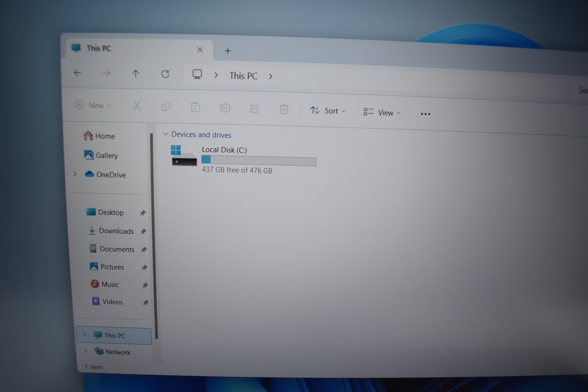Image resolution: width=588 pixels, height=392 pixels.
Task: Refresh the This PC view
Action: pos(165,74)
